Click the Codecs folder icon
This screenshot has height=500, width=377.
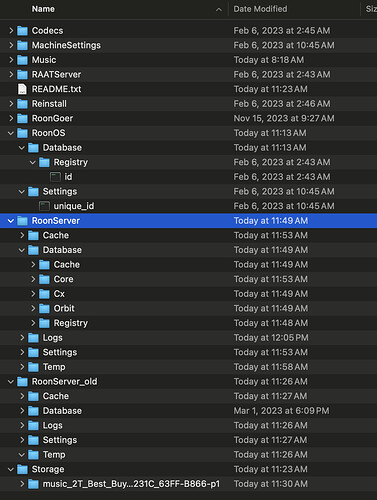coord(22,31)
